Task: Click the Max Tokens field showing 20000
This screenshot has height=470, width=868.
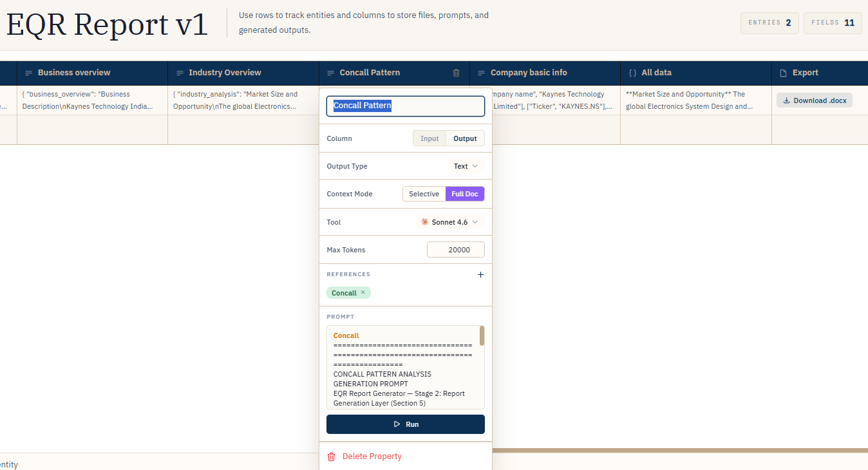Action: 456,250
